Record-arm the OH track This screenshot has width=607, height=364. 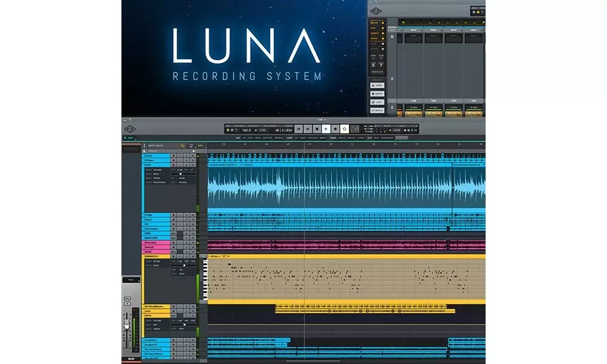point(174,224)
